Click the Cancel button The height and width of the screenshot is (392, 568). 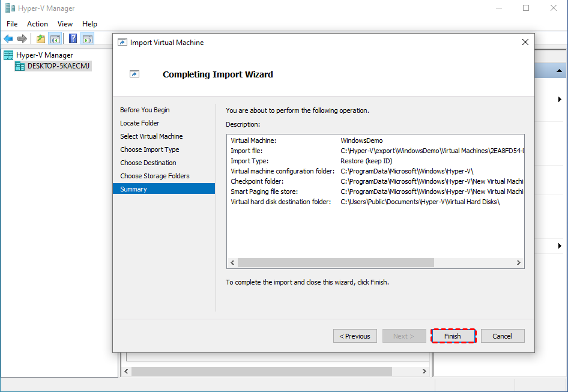click(x=503, y=336)
